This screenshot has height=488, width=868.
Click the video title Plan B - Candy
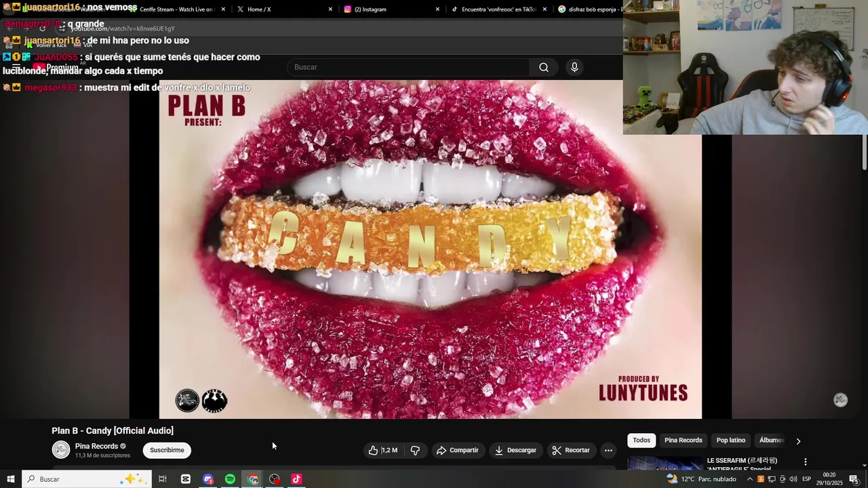coord(113,430)
